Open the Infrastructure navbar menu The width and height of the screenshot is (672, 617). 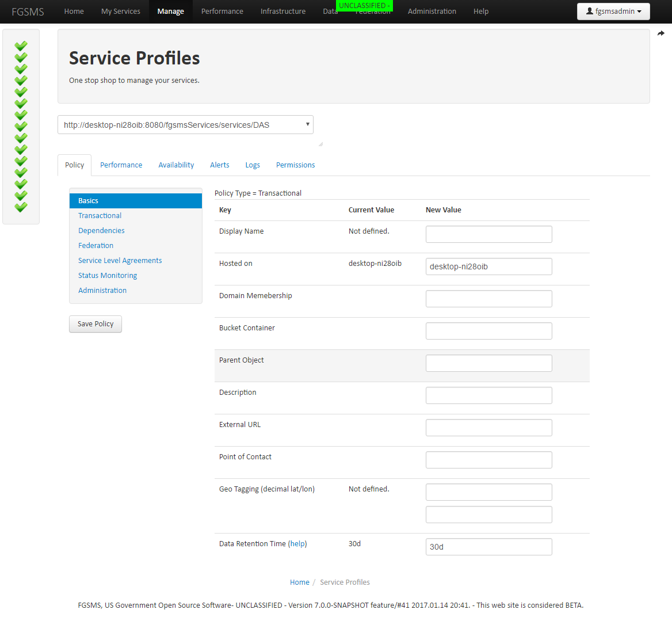pyautogui.click(x=283, y=11)
